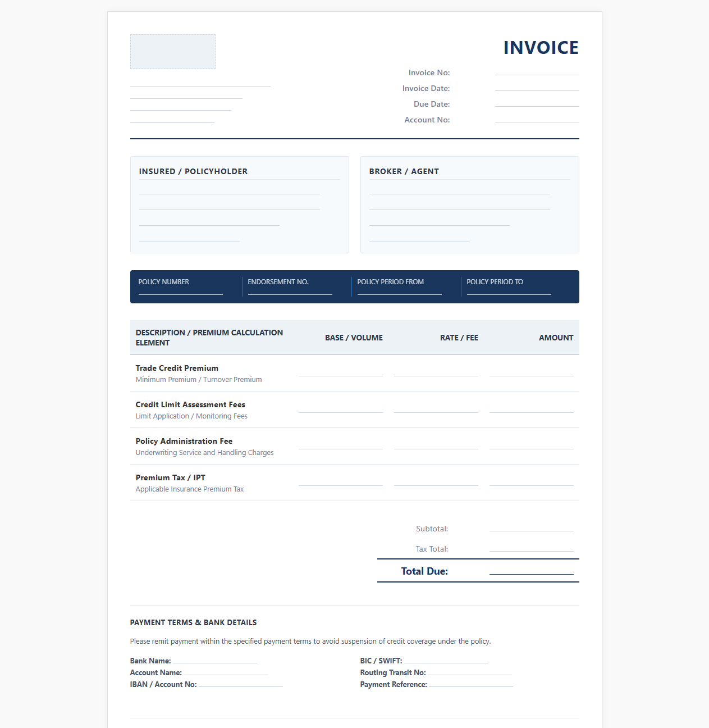709x728 pixels.
Task: Click the 'Routing Transit No:' label
Action: (x=393, y=672)
